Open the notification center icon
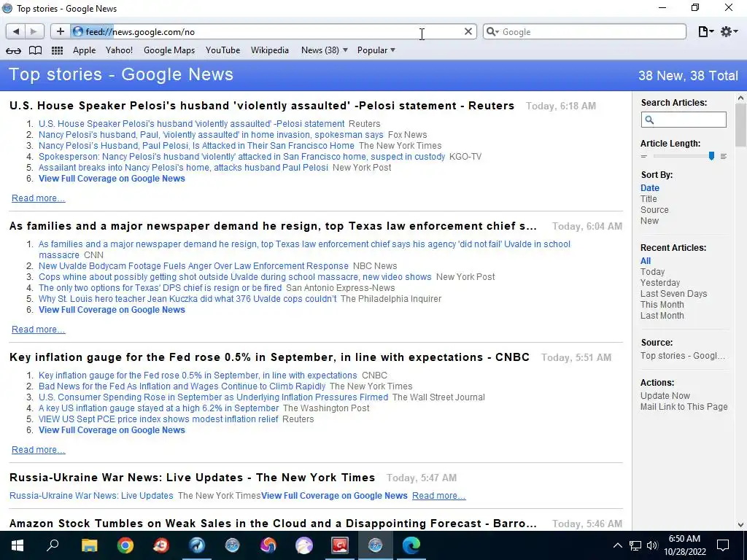The width and height of the screenshot is (747, 560). click(723, 545)
